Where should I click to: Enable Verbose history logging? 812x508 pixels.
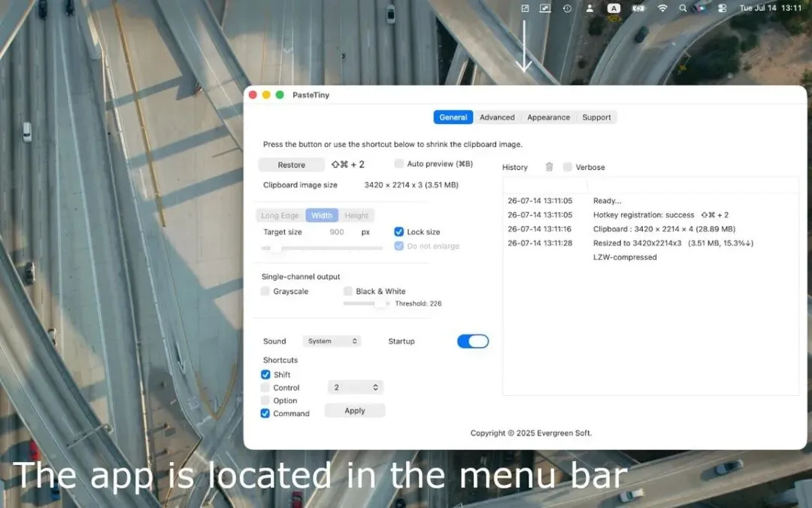point(568,167)
